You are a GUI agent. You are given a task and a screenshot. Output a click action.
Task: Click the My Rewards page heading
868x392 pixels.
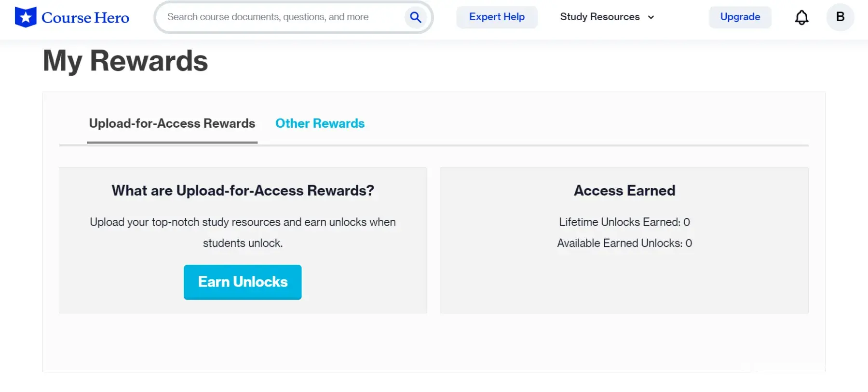pyautogui.click(x=125, y=61)
